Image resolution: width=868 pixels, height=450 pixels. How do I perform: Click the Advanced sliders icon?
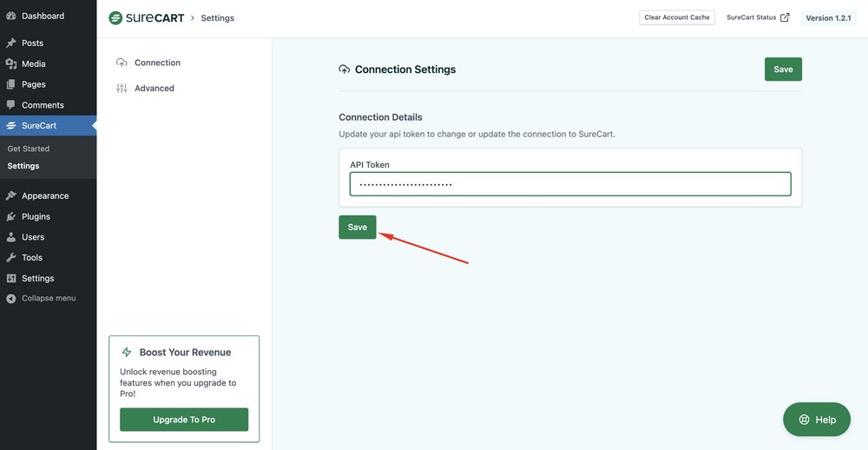click(x=122, y=88)
